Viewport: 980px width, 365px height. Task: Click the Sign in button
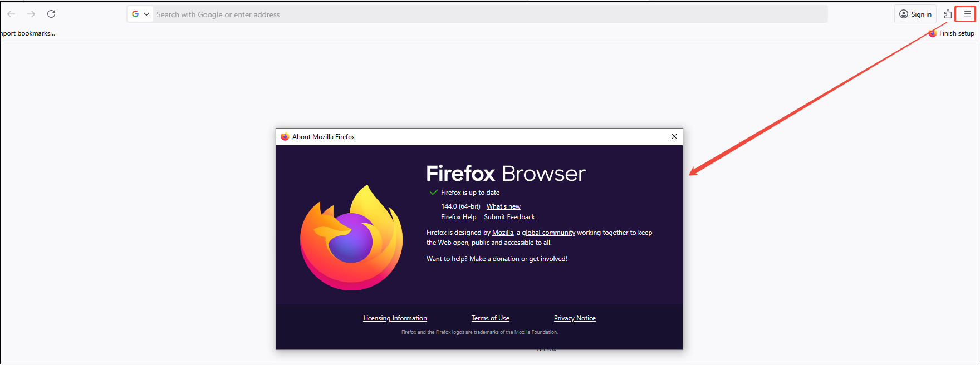915,14
